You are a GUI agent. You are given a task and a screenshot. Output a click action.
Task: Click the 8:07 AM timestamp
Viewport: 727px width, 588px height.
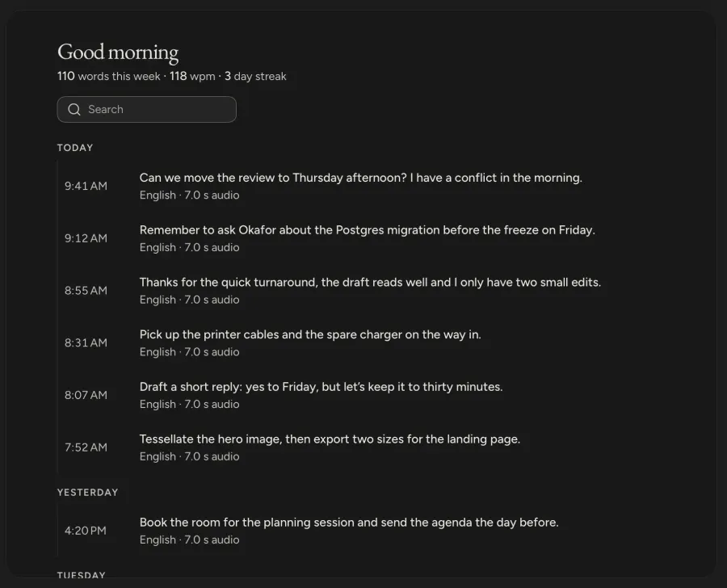click(86, 395)
